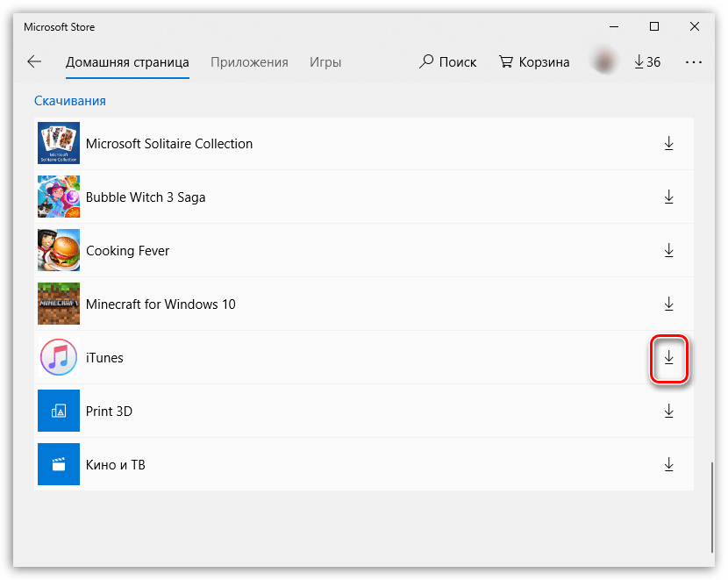728x580 pixels.
Task: Open your account profile picture menu
Action: [x=604, y=61]
